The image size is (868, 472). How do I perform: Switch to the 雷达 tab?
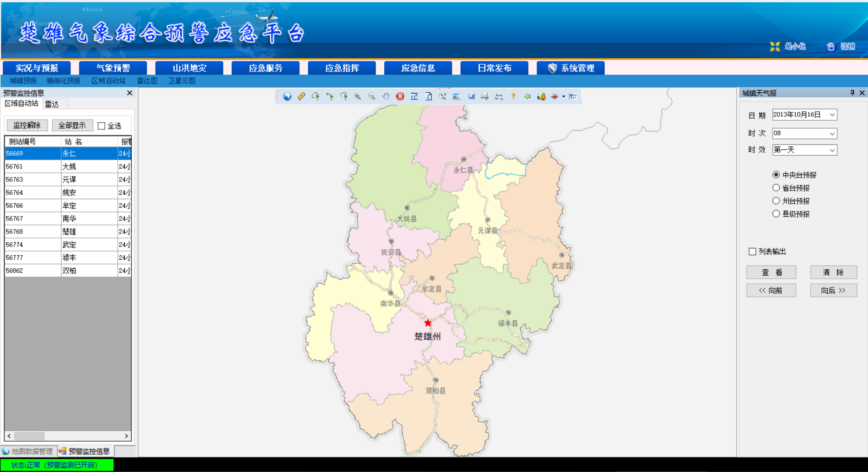pyautogui.click(x=52, y=104)
